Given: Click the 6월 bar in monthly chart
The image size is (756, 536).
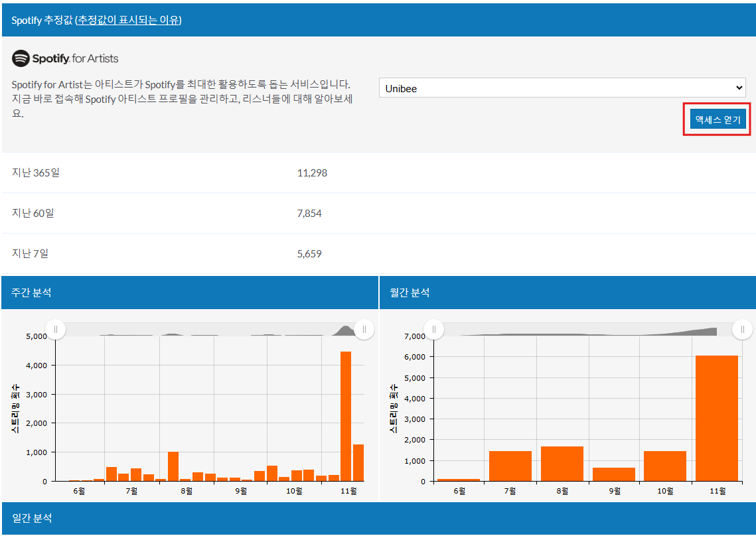Looking at the screenshot, I should (x=459, y=480).
